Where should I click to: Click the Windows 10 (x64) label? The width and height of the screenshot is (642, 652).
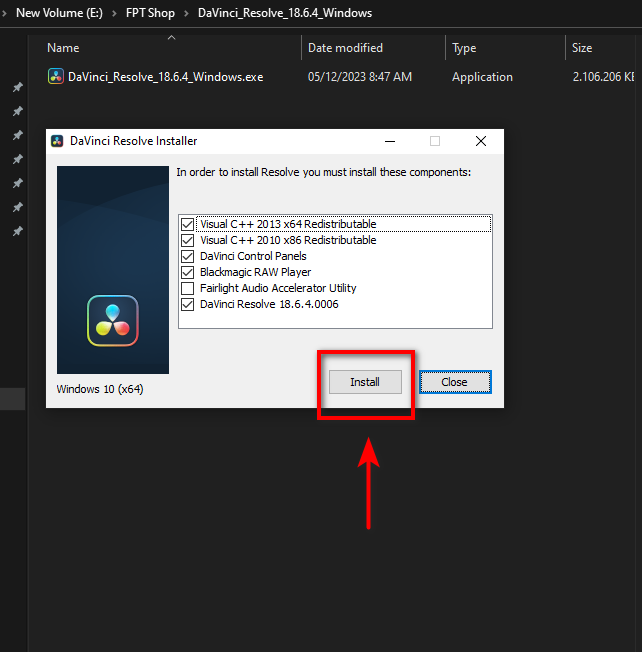tap(100, 389)
